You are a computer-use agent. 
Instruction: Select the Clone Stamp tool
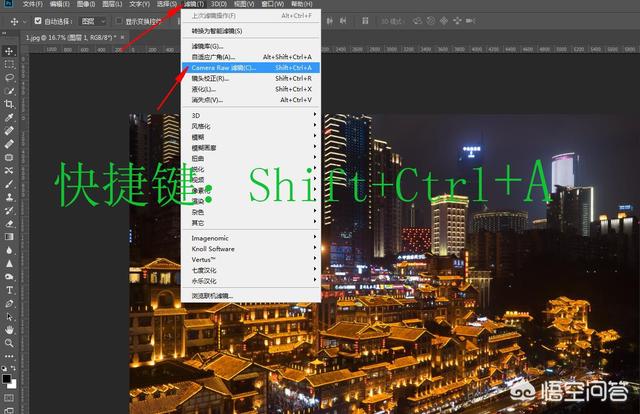(9, 197)
